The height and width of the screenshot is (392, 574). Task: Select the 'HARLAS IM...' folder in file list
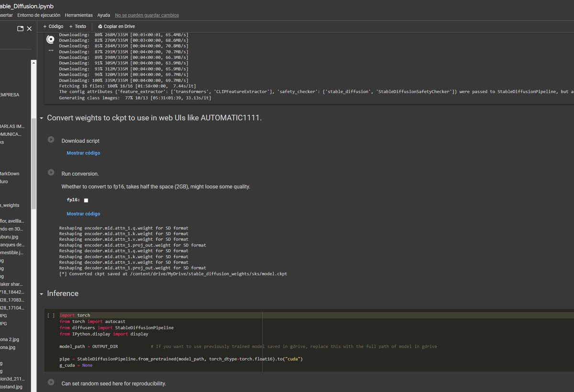(12, 126)
